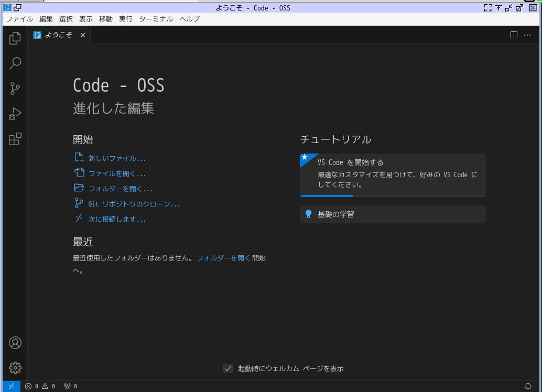Screen dimensions: 542x392
Task: Open the 選択 menu
Action: (x=66, y=19)
